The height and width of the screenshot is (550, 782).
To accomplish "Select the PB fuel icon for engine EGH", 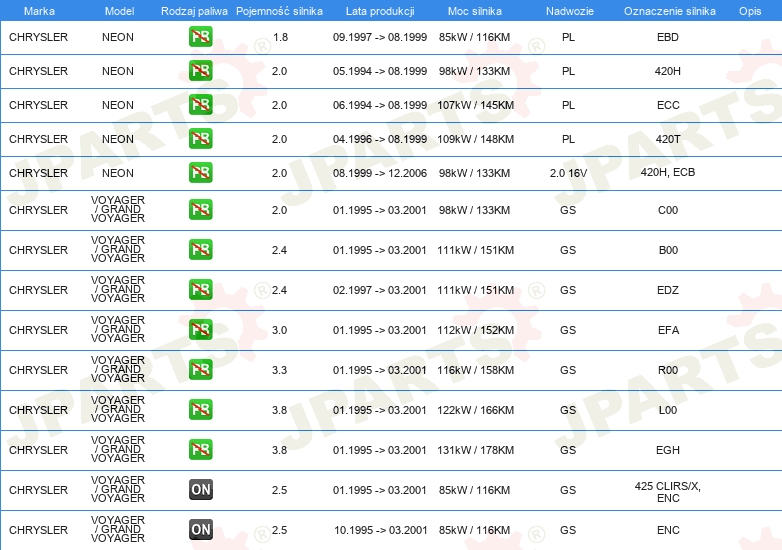I will [x=201, y=450].
